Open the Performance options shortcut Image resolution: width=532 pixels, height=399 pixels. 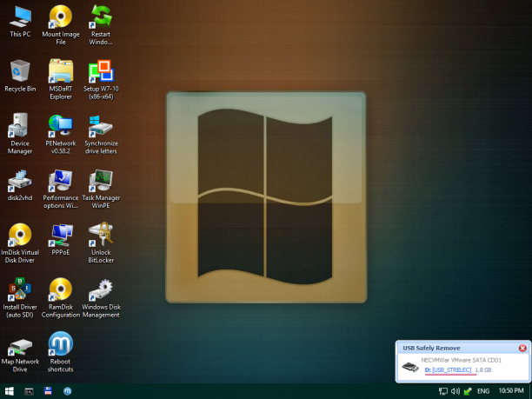pyautogui.click(x=61, y=189)
